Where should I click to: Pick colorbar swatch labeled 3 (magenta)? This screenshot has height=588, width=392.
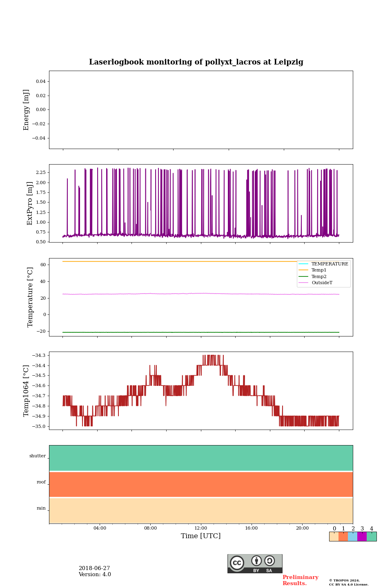[x=362, y=537]
